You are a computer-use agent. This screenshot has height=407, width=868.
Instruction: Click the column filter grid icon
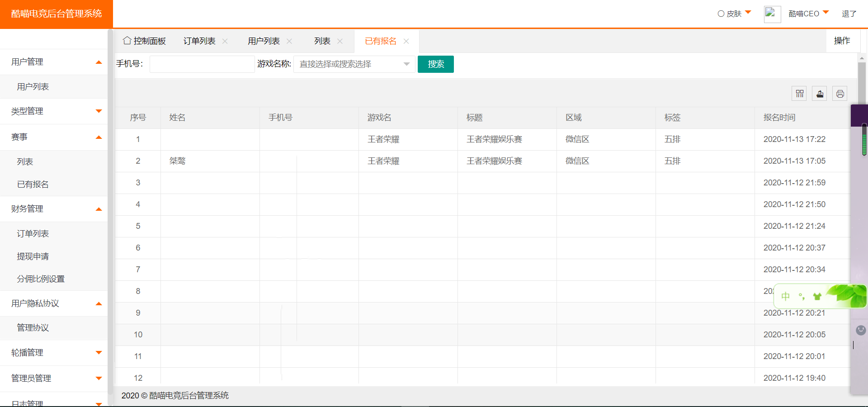point(799,94)
